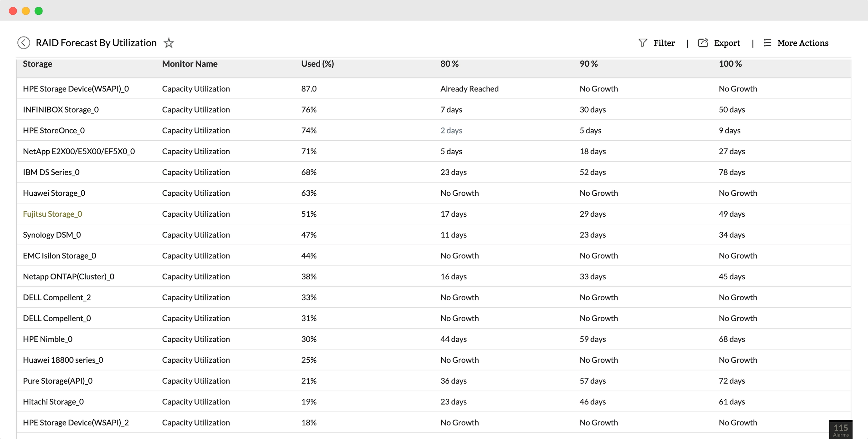Click the 100 % column header

coord(730,64)
